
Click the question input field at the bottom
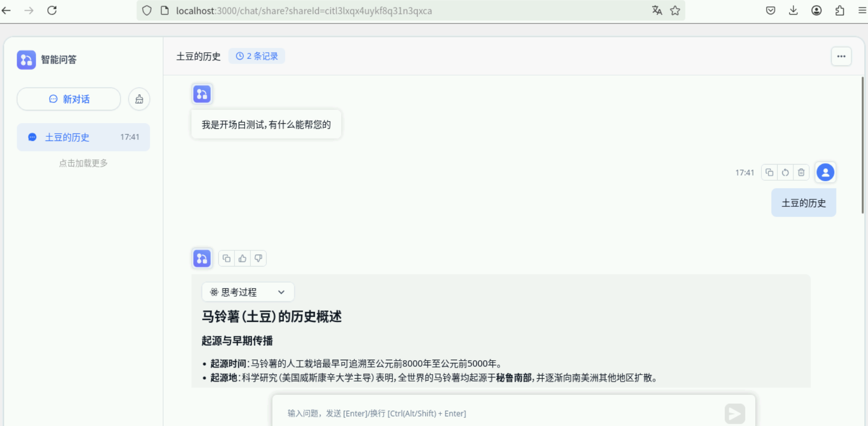[x=463, y=413]
